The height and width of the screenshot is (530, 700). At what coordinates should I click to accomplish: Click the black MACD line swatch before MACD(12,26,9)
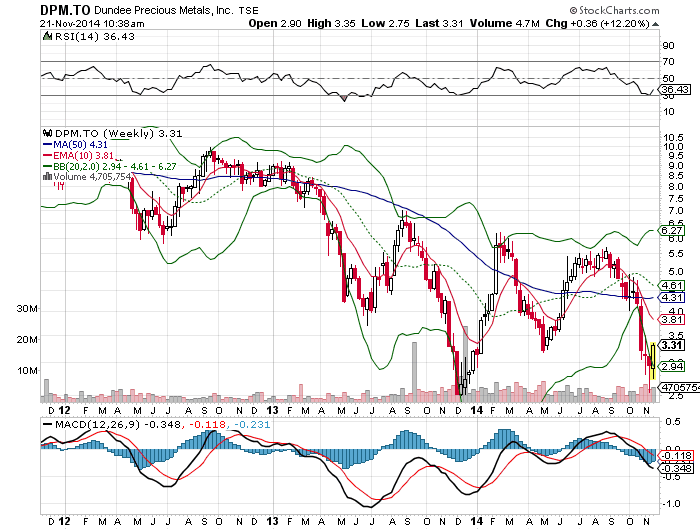[x=47, y=424]
